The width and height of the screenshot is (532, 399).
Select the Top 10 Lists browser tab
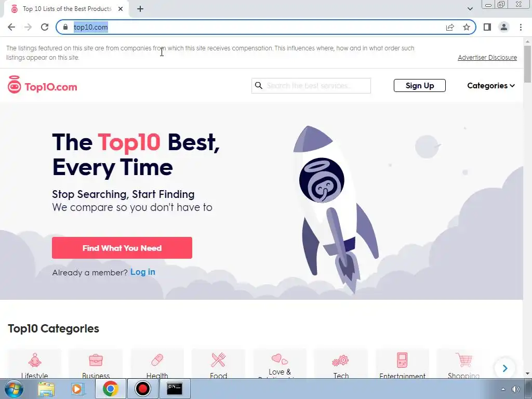click(67, 9)
